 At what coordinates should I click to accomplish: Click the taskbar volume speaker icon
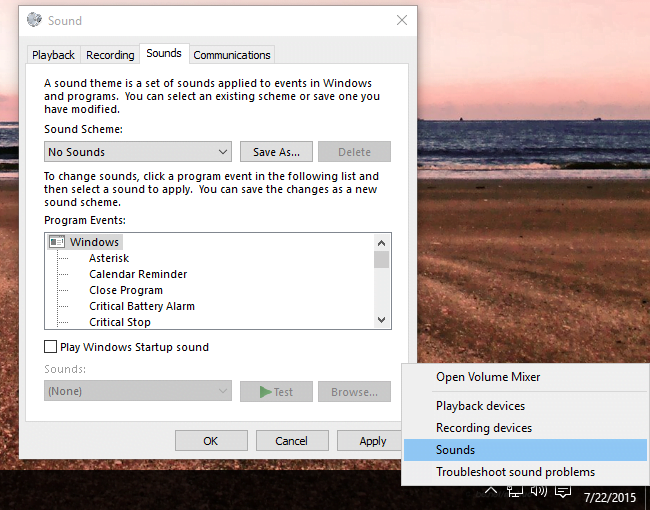click(x=538, y=492)
